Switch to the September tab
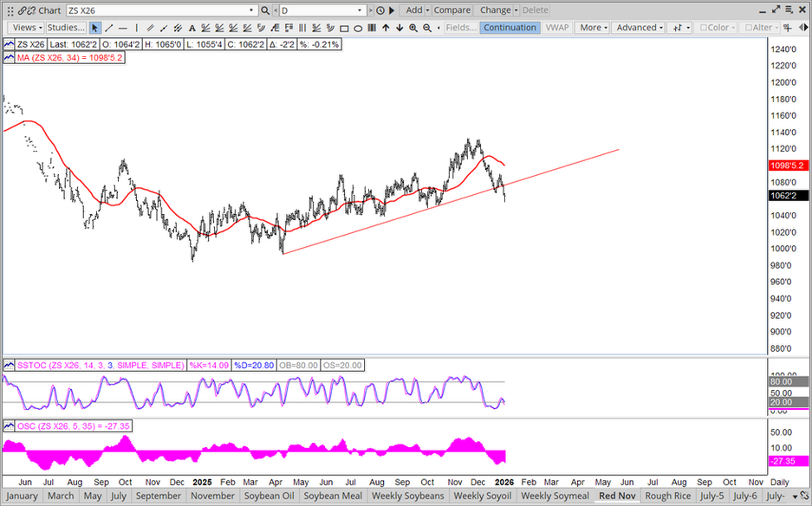The width and height of the screenshot is (812, 506). coord(159,496)
